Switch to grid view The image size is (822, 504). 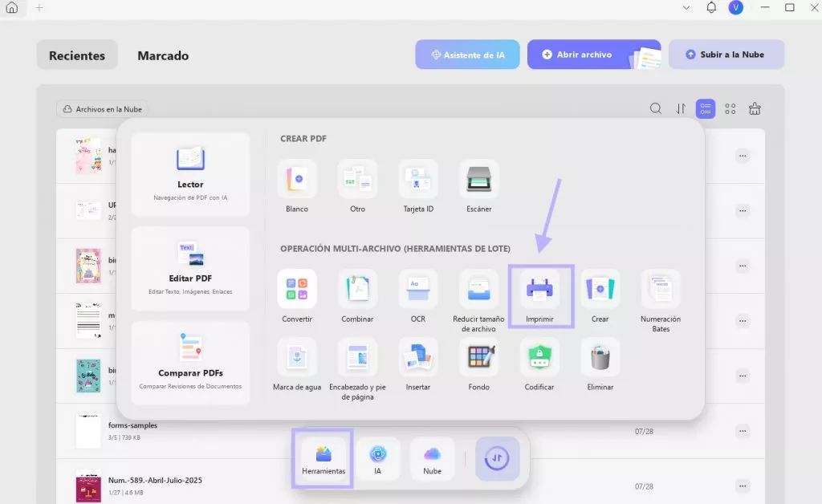(730, 108)
